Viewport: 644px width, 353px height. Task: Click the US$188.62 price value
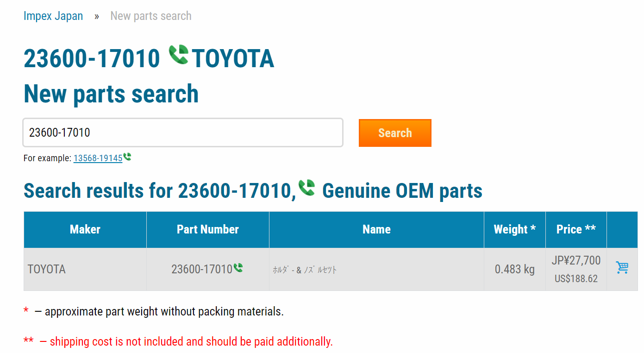point(576,279)
